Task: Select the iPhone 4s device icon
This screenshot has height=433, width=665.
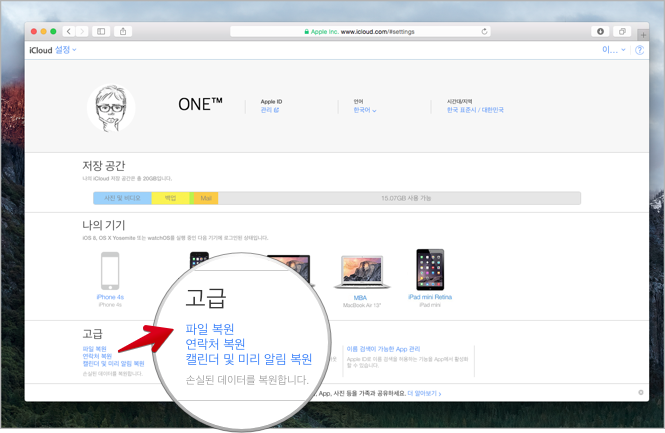Action: tap(110, 271)
